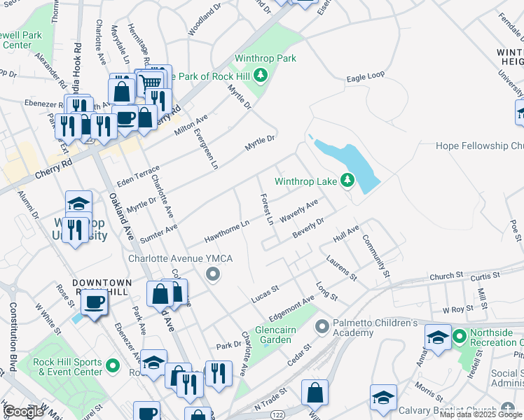
Task: Select the Hope Fellowship Church label
Action: [x=480, y=146]
